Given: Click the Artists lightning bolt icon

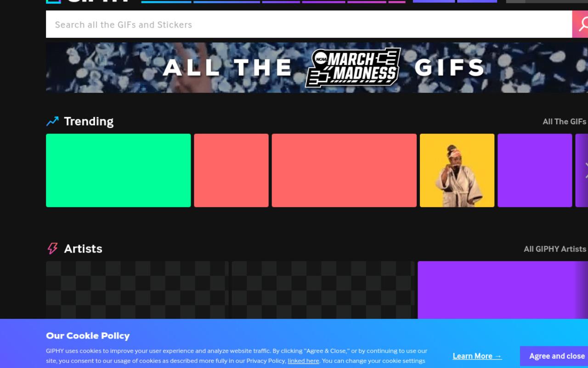Looking at the screenshot, I should (x=53, y=248).
